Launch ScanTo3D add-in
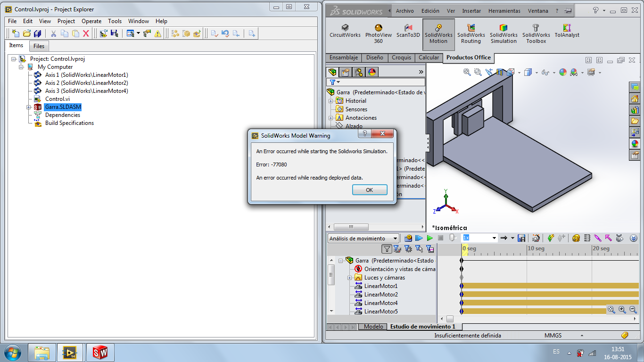Viewport: 644px width, 362px height. click(408, 31)
